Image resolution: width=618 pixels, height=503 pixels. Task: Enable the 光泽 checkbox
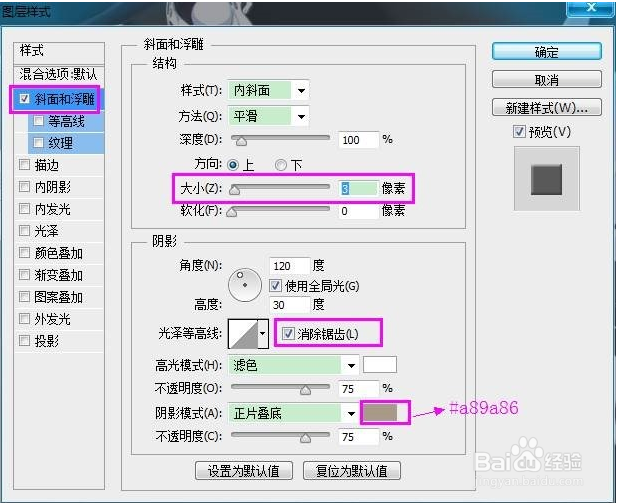pos(24,230)
